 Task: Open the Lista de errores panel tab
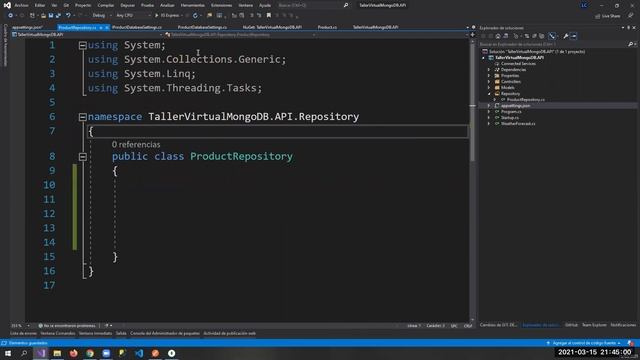coord(23,333)
